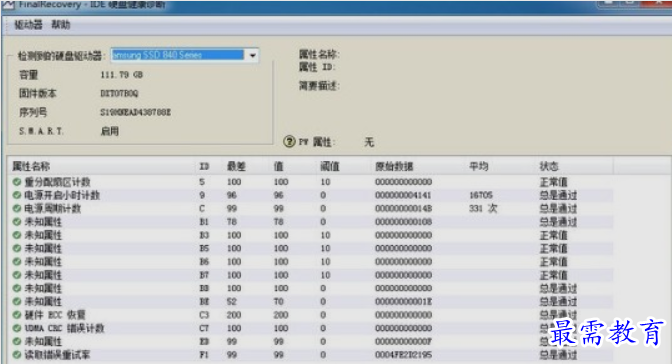Click the check icon on the ID E9 row
The width and height of the screenshot is (672, 364).
pos(17,341)
